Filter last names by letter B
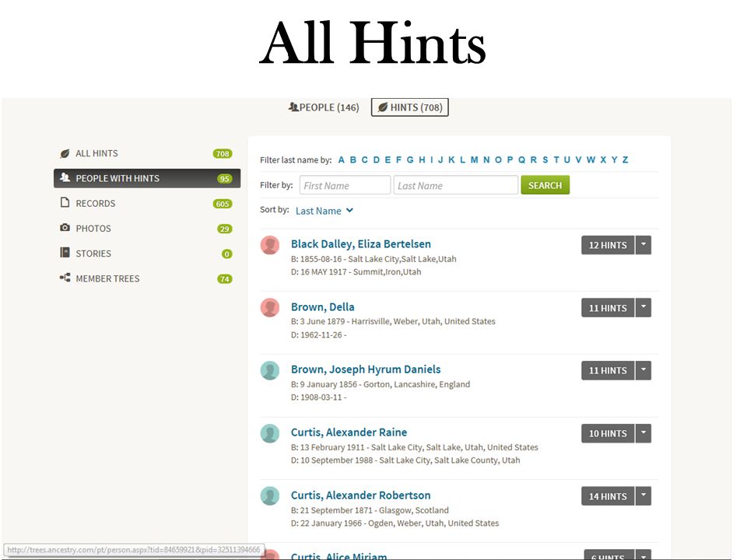747x560 pixels. click(x=353, y=159)
